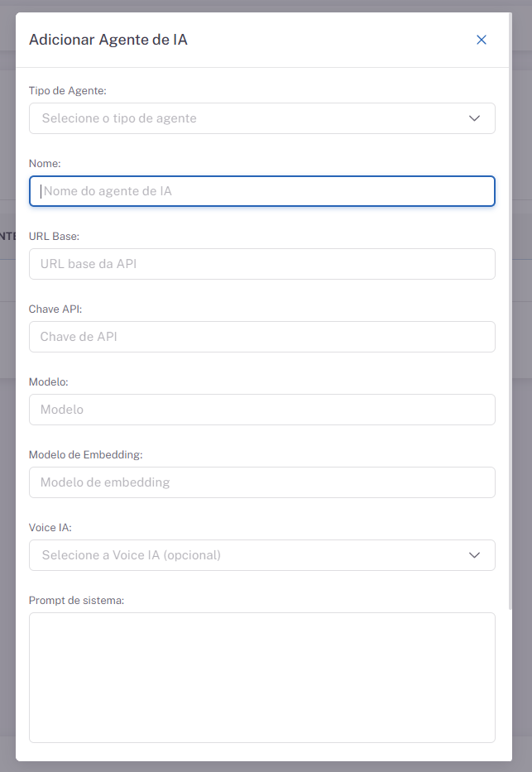
Task: Click inside the Prompt de sistema textarea
Action: pyautogui.click(x=262, y=677)
